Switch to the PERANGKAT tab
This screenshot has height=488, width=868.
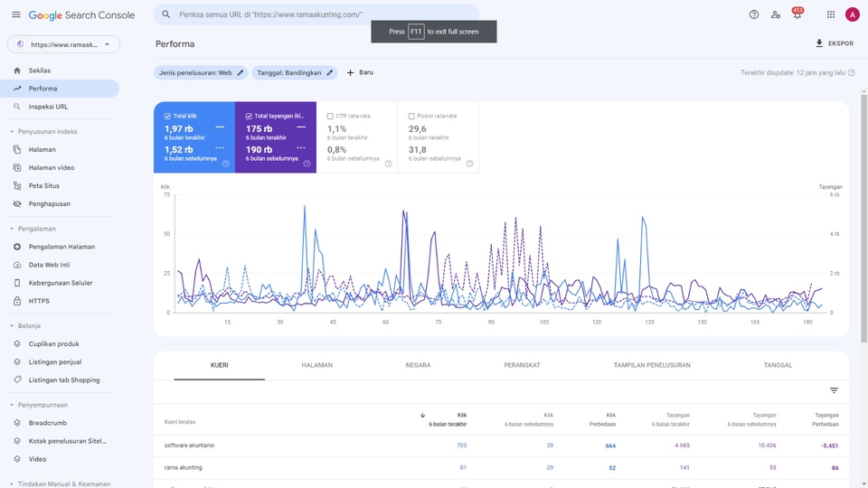tap(522, 365)
